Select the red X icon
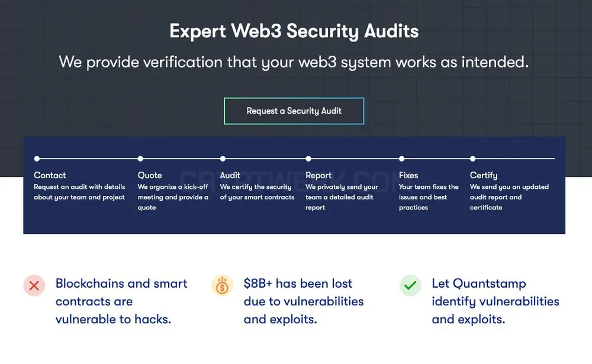Viewport: 592px width, 364px height. pos(34,285)
